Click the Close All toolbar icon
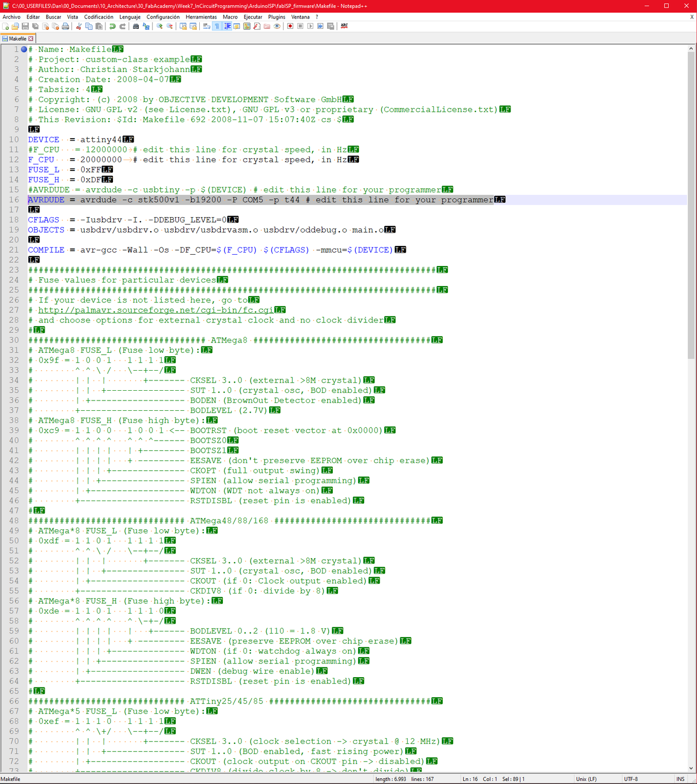Image resolution: width=697 pixels, height=784 pixels. (x=55, y=26)
